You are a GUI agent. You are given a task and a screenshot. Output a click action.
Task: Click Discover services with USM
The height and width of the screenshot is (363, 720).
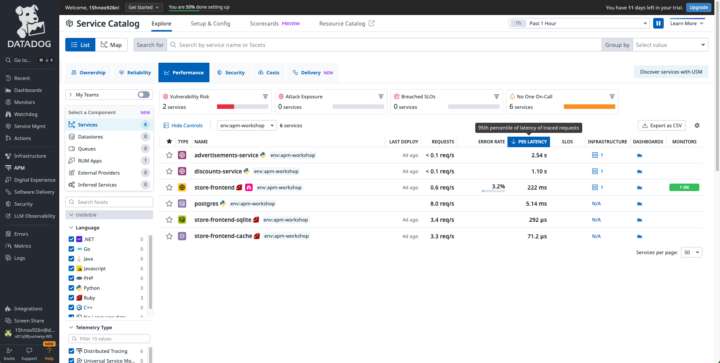671,72
